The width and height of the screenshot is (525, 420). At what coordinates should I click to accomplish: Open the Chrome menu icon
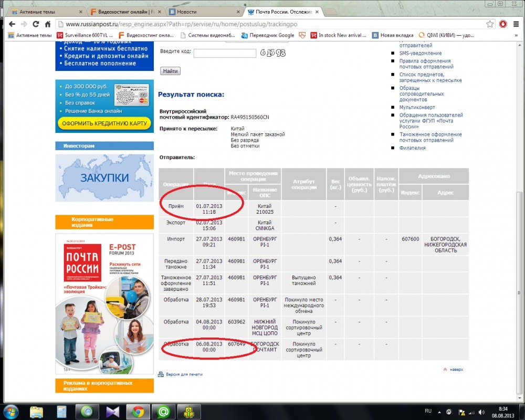[516, 24]
